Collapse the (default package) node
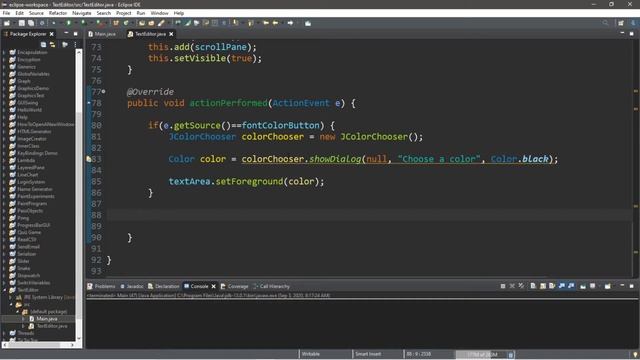Screen dimensions: 640x360 [18, 311]
